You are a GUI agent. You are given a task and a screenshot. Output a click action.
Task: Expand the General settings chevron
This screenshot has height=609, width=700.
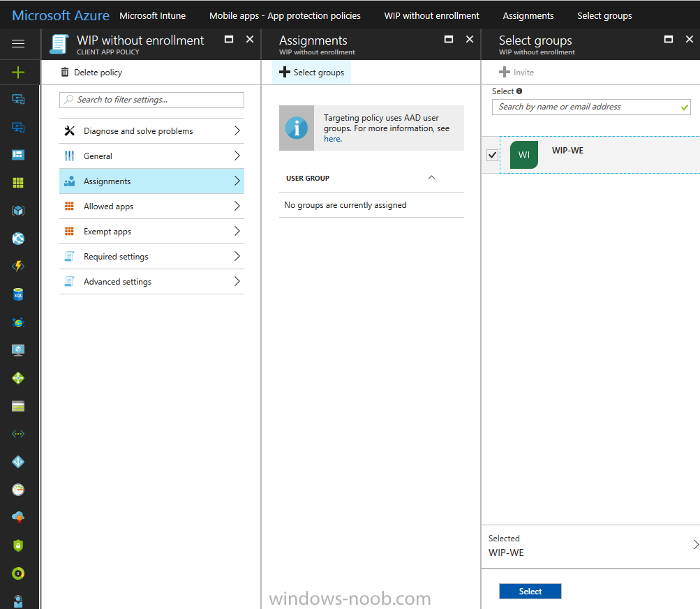[x=237, y=156]
